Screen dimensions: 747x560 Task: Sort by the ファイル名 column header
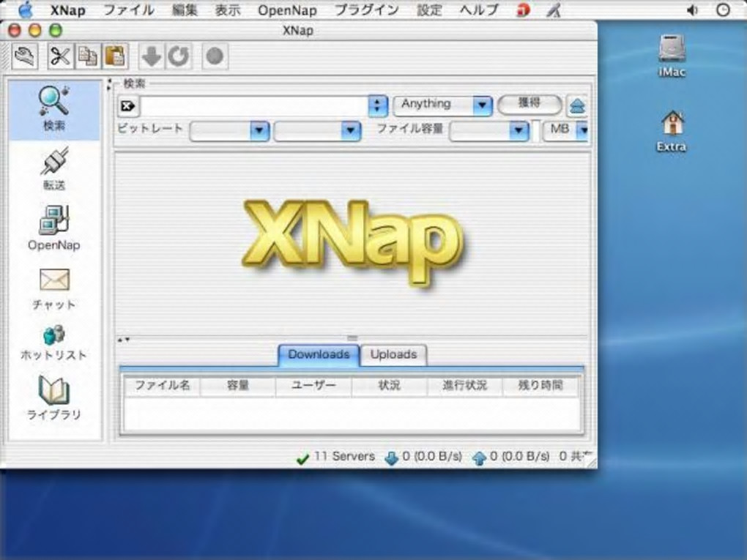pos(162,386)
